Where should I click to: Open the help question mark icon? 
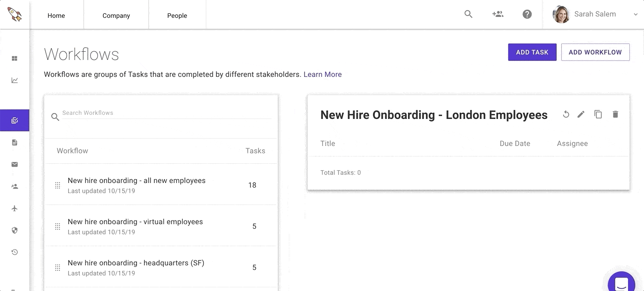click(527, 14)
